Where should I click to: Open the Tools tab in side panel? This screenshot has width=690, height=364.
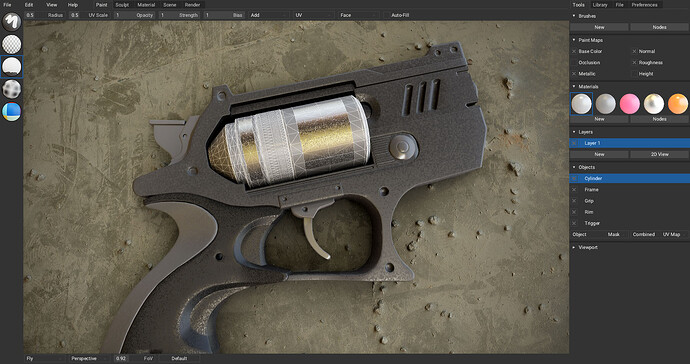pos(579,5)
